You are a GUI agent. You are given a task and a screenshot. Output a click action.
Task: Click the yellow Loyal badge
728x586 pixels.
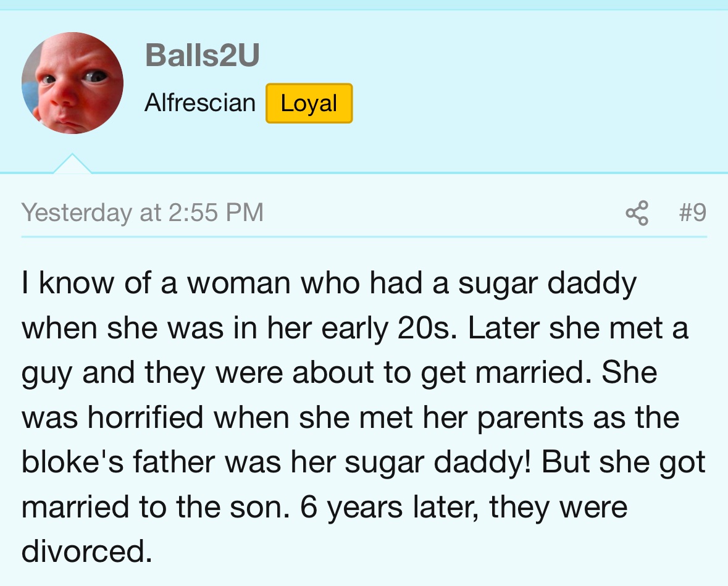(x=309, y=103)
